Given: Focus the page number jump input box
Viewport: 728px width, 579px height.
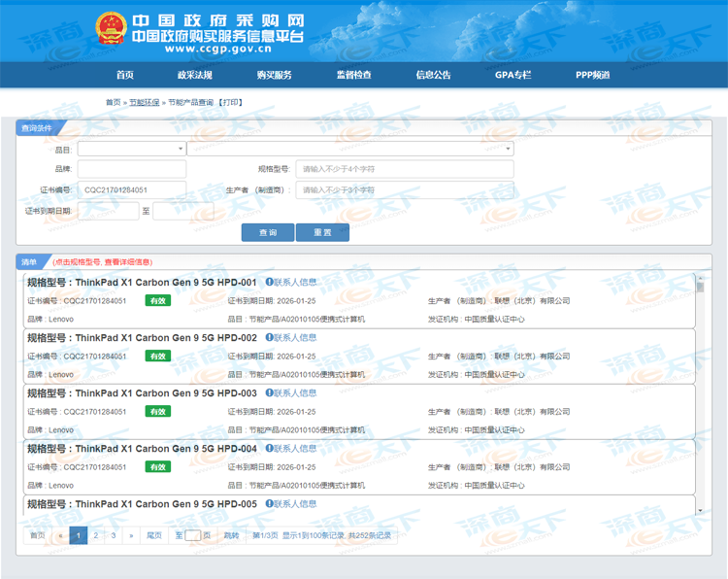Looking at the screenshot, I should pyautogui.click(x=193, y=535).
